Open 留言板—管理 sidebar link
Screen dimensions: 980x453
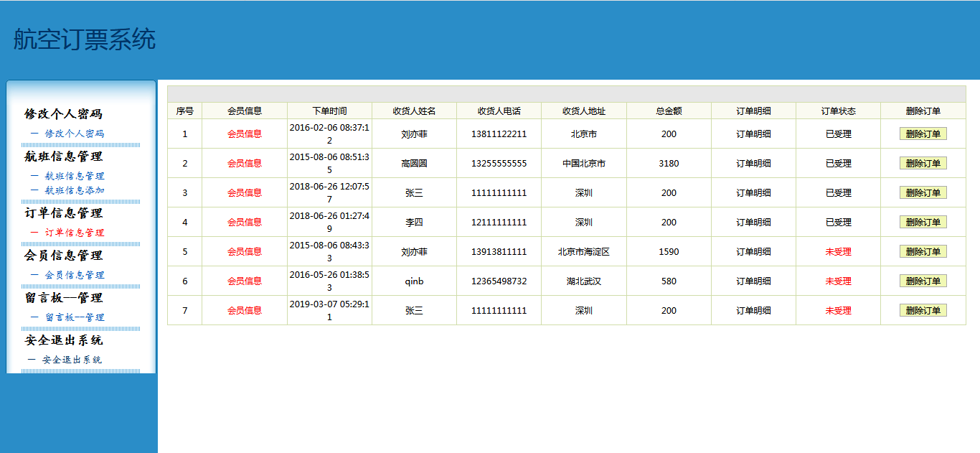pyautogui.click(x=75, y=317)
